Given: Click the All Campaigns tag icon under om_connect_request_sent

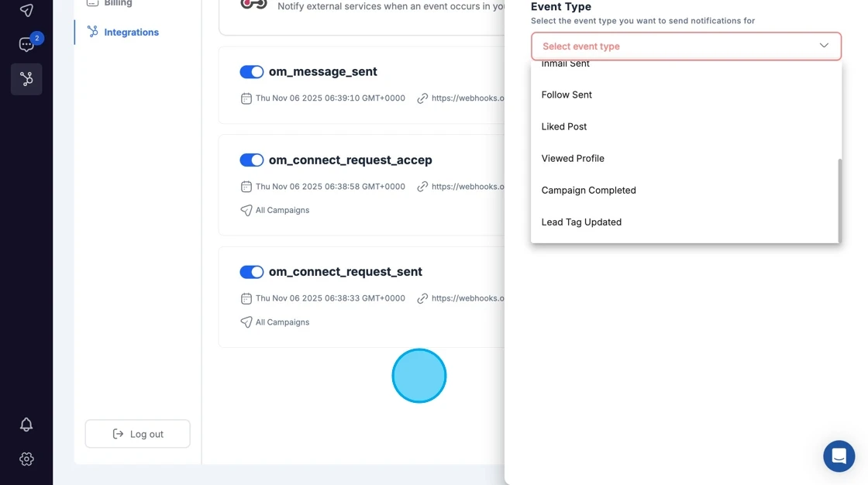Looking at the screenshot, I should [246, 322].
